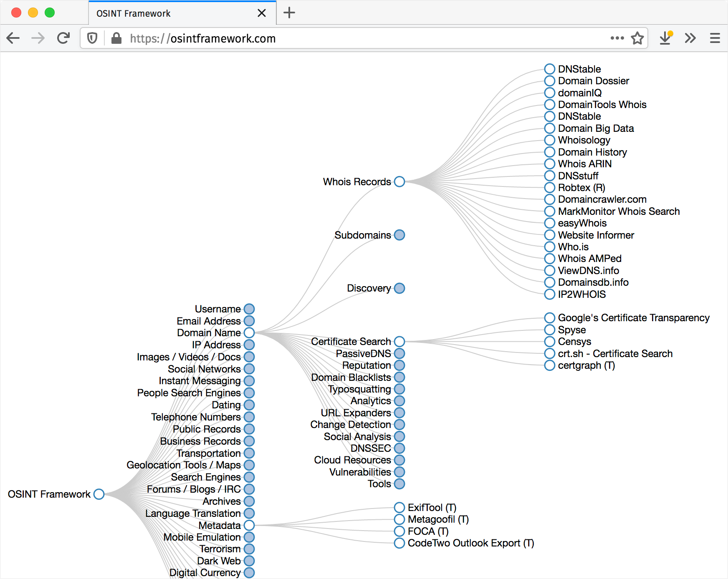Expand the Username category node
The width and height of the screenshot is (728, 579).
[249, 309]
